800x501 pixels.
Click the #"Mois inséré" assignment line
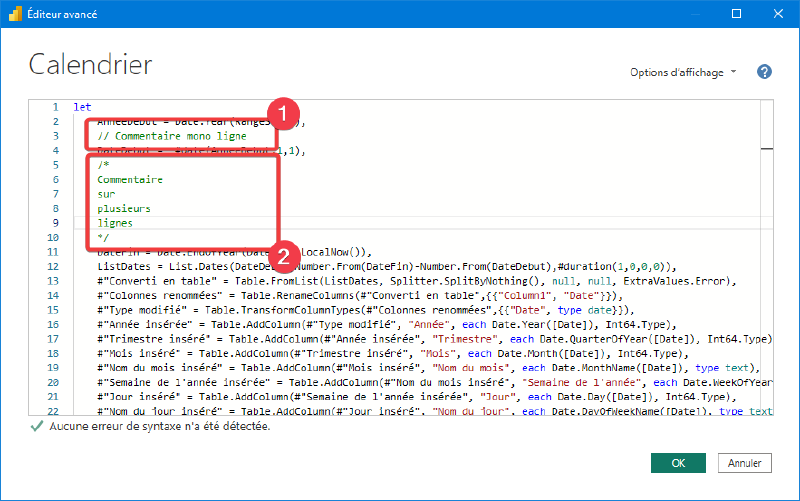click(393, 354)
